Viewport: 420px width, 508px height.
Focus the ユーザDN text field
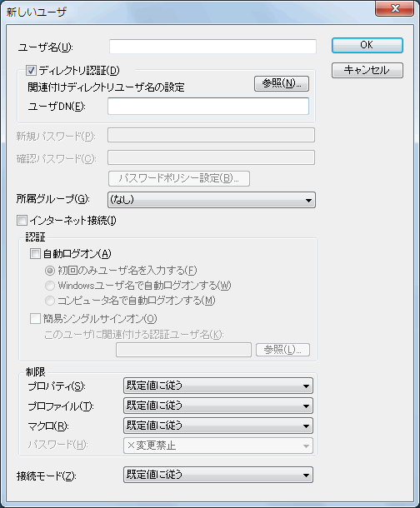click(208, 107)
